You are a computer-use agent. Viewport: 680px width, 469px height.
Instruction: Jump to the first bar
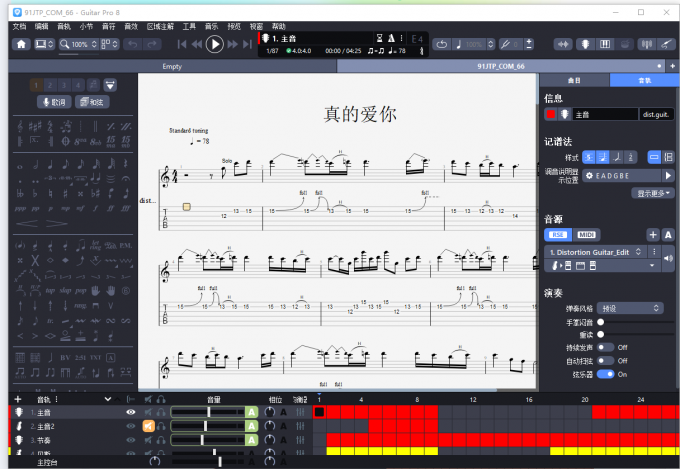pyautogui.click(x=182, y=44)
